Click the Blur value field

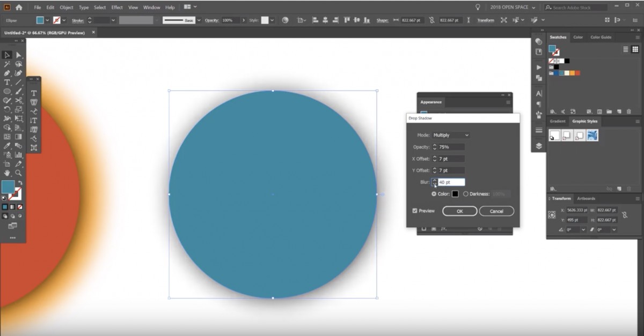tap(451, 182)
